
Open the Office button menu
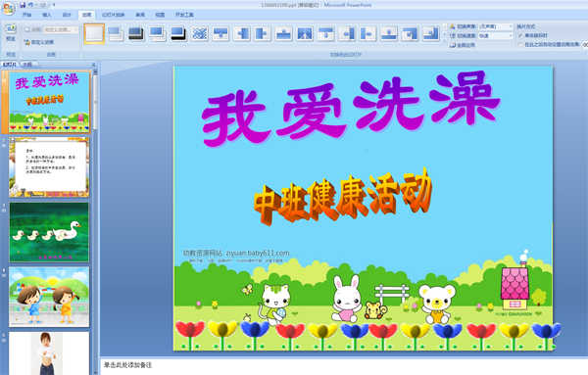(8, 8)
